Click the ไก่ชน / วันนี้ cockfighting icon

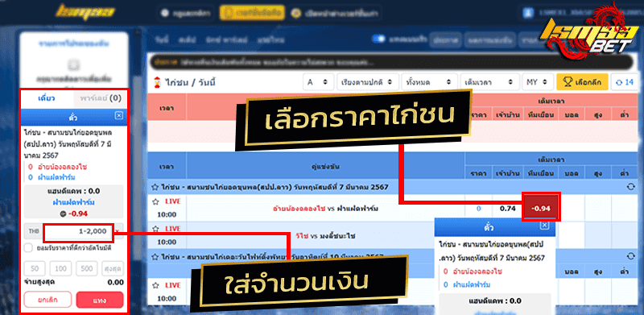(156, 82)
